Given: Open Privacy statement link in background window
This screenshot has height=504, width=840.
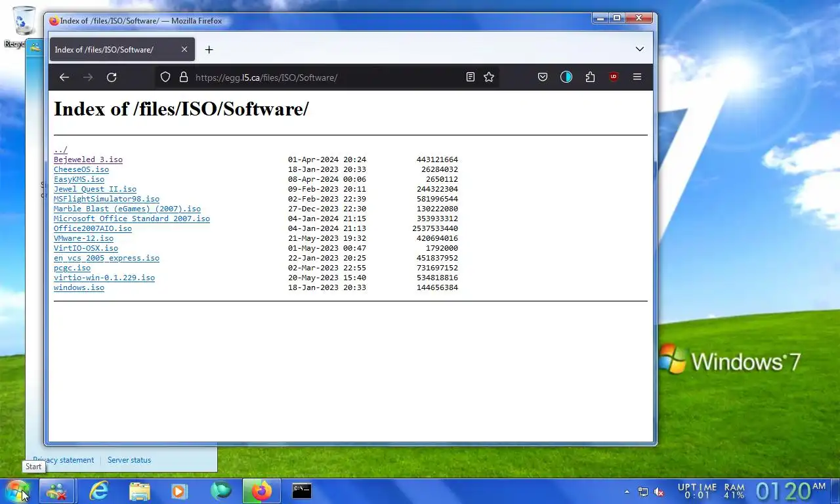Looking at the screenshot, I should pyautogui.click(x=64, y=460).
